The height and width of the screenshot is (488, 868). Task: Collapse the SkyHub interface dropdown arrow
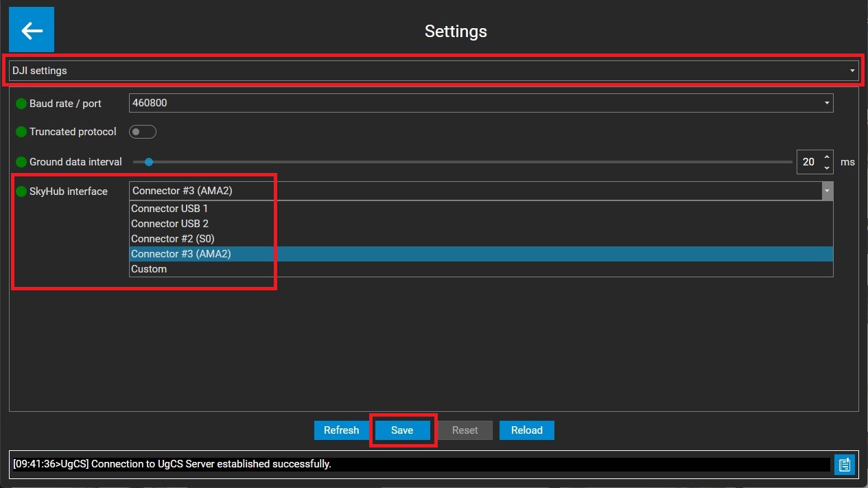point(828,191)
